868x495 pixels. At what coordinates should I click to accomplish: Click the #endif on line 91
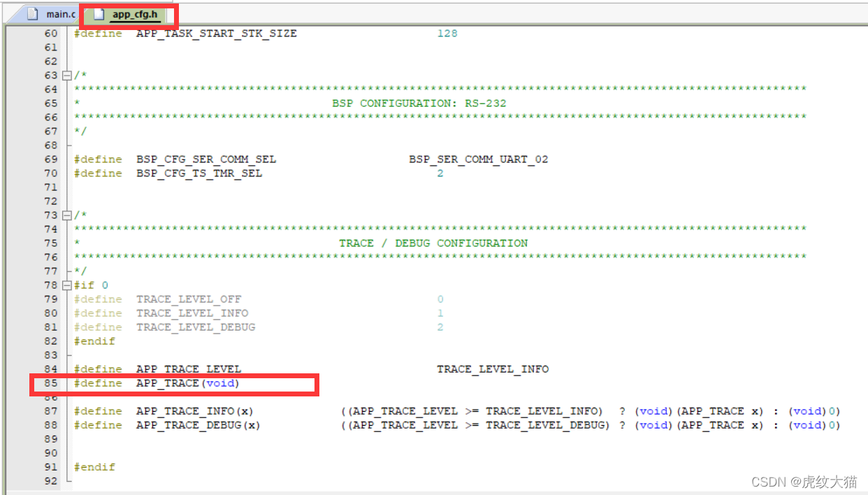(x=94, y=467)
